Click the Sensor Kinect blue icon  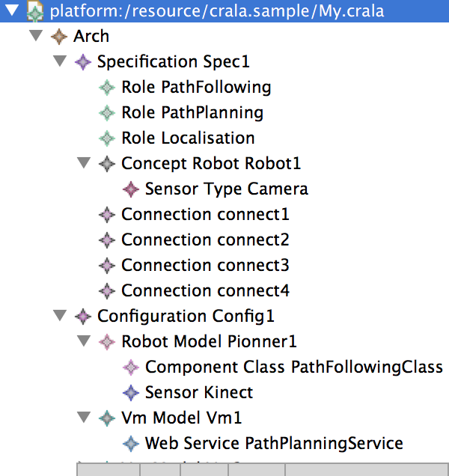coord(131,392)
